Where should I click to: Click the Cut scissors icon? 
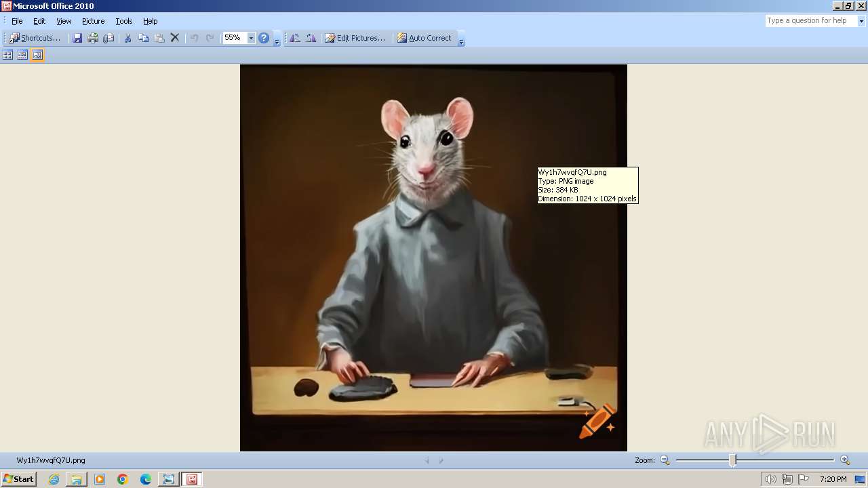(x=127, y=38)
